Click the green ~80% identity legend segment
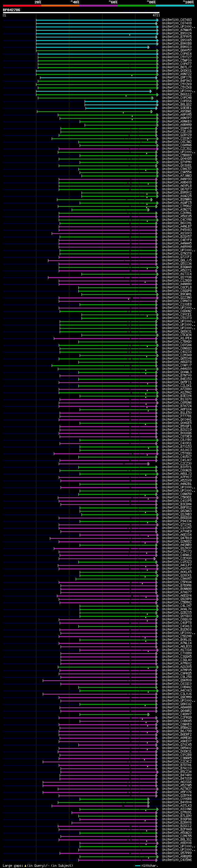The height and width of the screenshot is (868, 197). [136, 6]
